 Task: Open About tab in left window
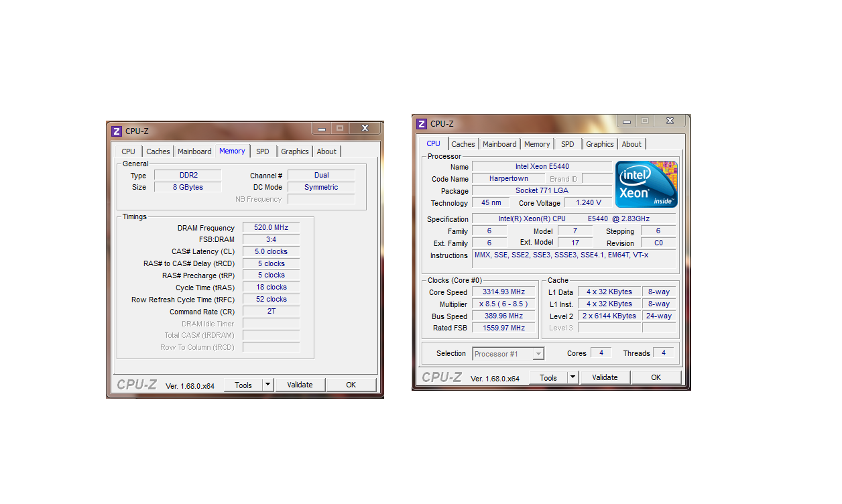click(x=326, y=151)
